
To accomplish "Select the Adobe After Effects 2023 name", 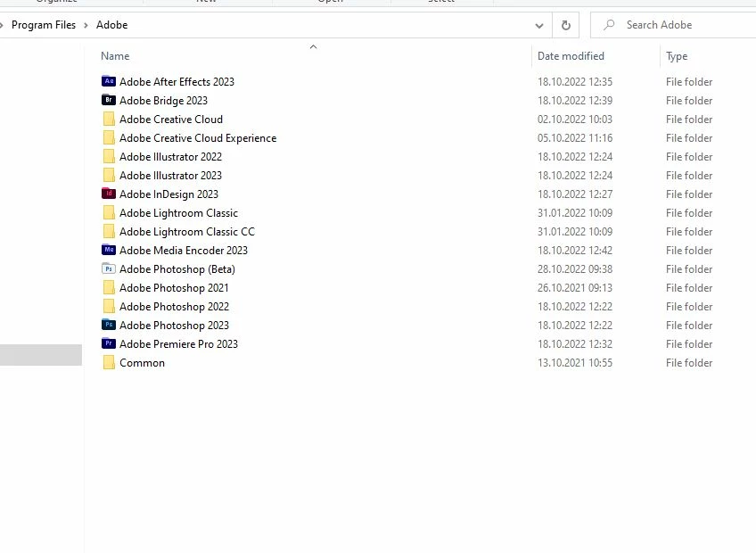I will click(177, 82).
